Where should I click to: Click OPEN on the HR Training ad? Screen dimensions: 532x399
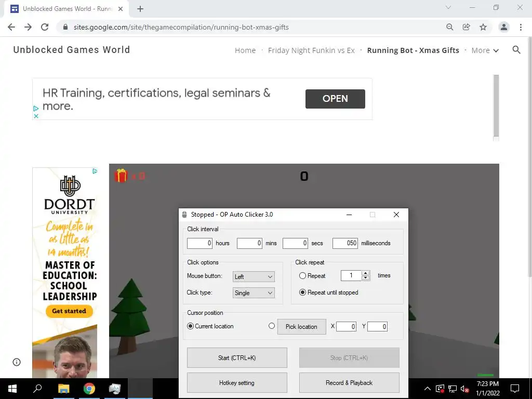point(335,99)
